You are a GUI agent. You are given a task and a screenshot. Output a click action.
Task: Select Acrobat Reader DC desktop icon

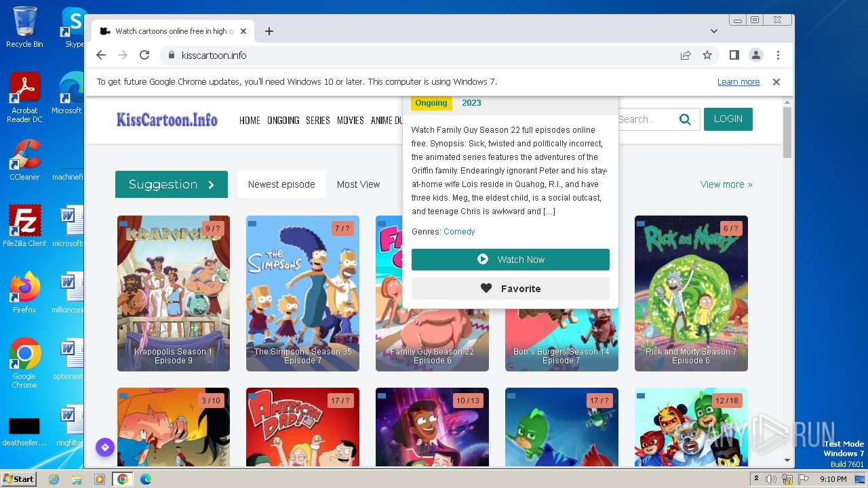click(24, 98)
